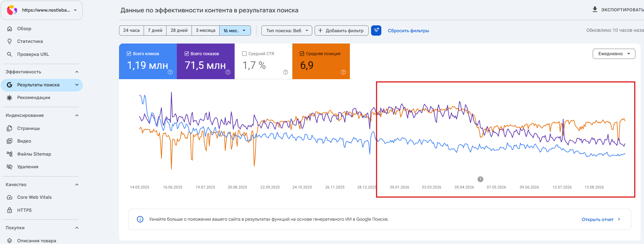This screenshot has width=644, height=244.
Task: Click the Сбросить фильтры link
Action: 408,31
